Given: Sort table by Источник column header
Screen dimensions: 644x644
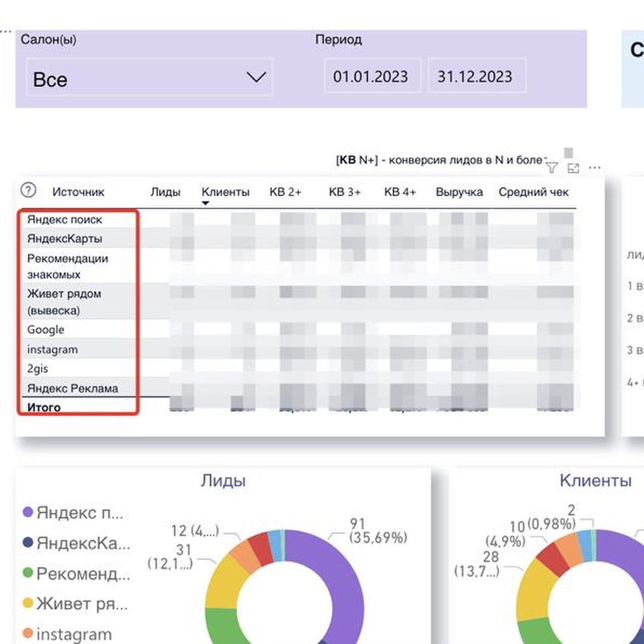Looking at the screenshot, I should coord(78,192).
